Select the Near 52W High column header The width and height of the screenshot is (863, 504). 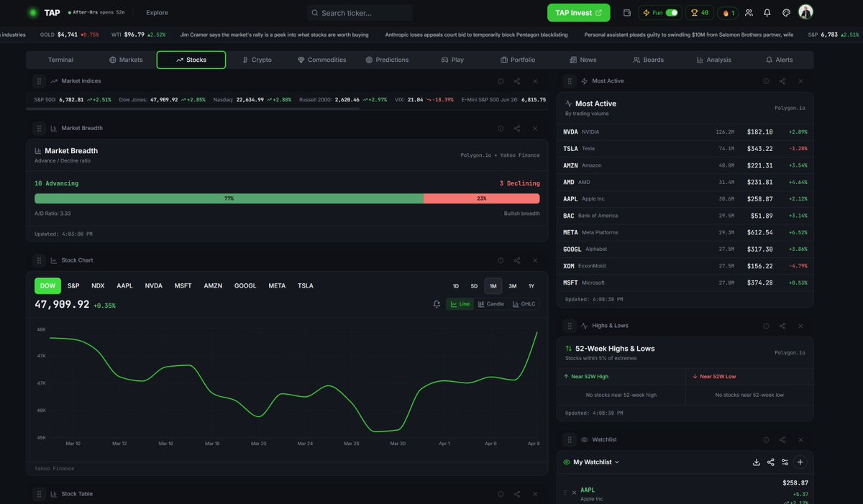(x=621, y=377)
